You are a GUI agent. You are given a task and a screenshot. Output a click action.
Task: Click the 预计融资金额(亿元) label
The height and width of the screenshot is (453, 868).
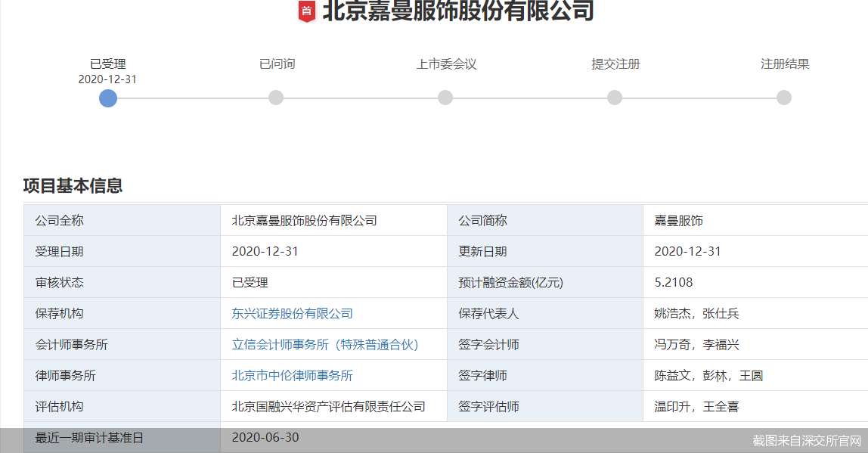click(511, 282)
